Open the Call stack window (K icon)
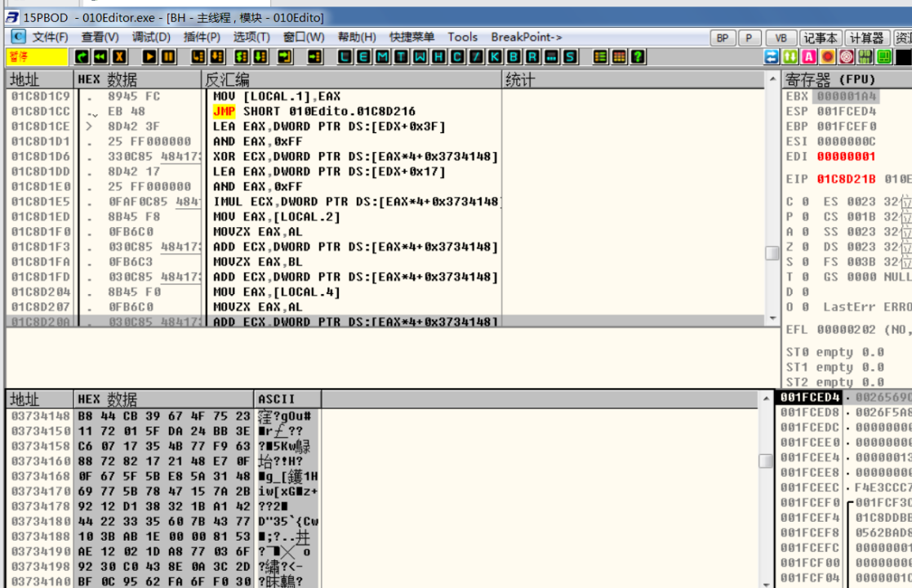 tap(495, 57)
